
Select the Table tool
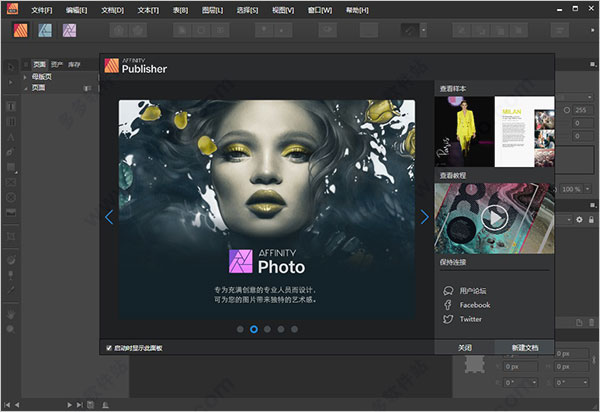[x=11, y=122]
